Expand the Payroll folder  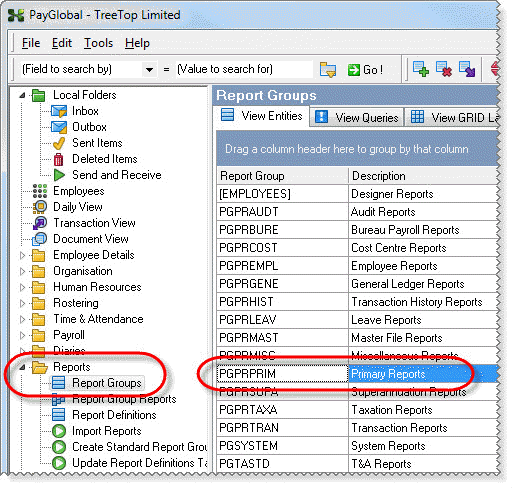(22, 335)
